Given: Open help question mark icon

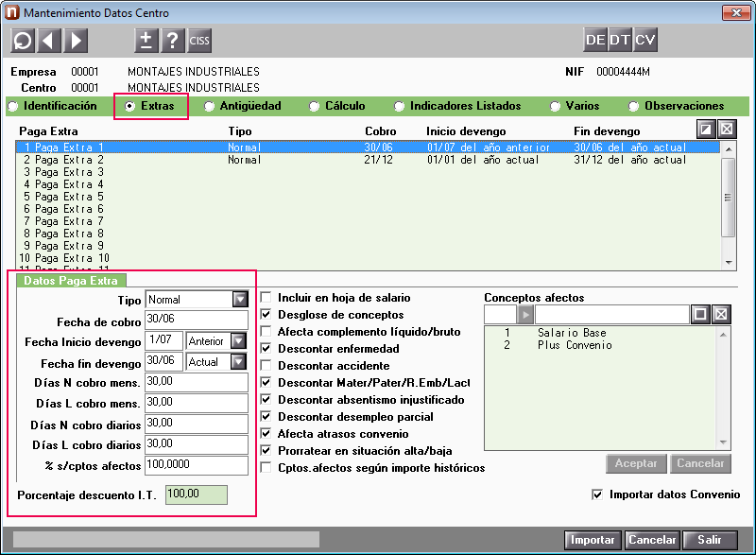Looking at the screenshot, I should (x=173, y=40).
